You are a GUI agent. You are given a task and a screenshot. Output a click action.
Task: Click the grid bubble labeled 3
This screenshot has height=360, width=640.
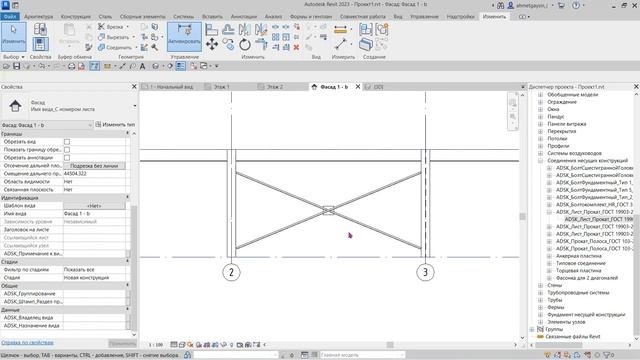point(425,272)
